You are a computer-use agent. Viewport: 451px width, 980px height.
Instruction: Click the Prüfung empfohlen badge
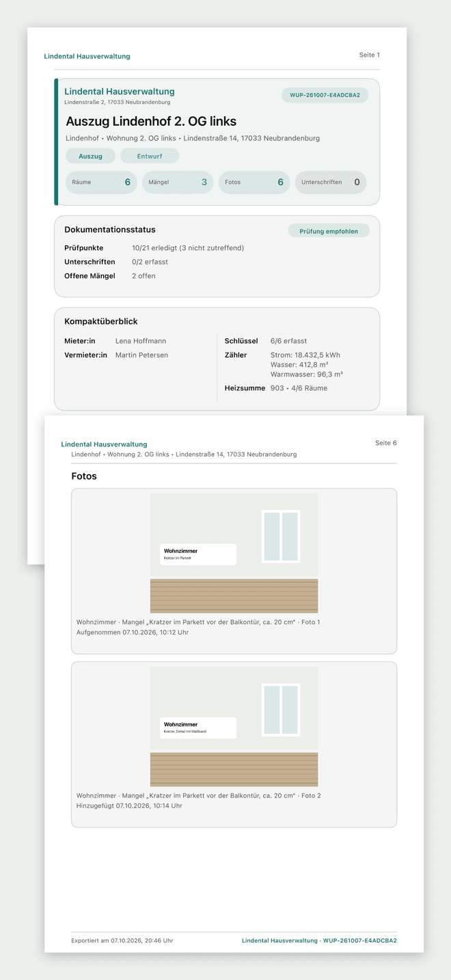pos(329,231)
